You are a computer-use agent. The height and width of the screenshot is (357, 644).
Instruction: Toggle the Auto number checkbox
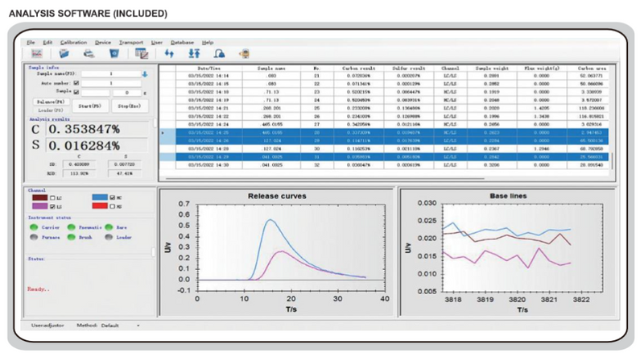coord(76,82)
